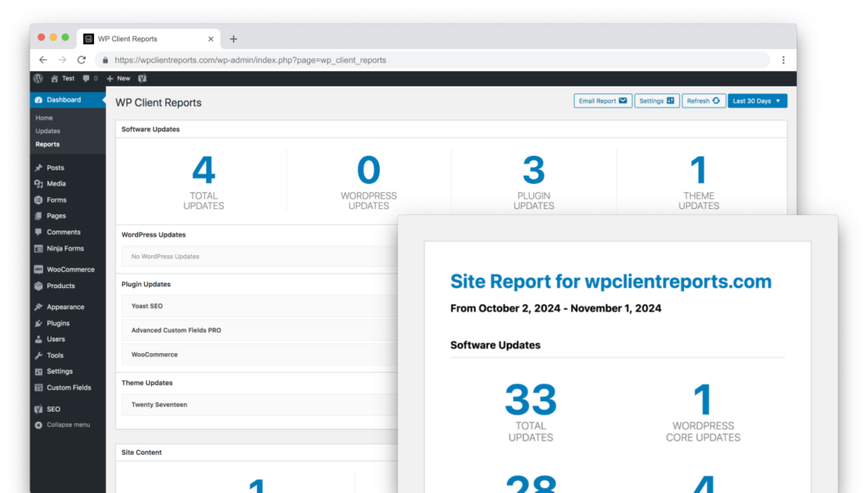Open the Chrome three-dot menu
This screenshot has height=493, width=868.
point(783,60)
